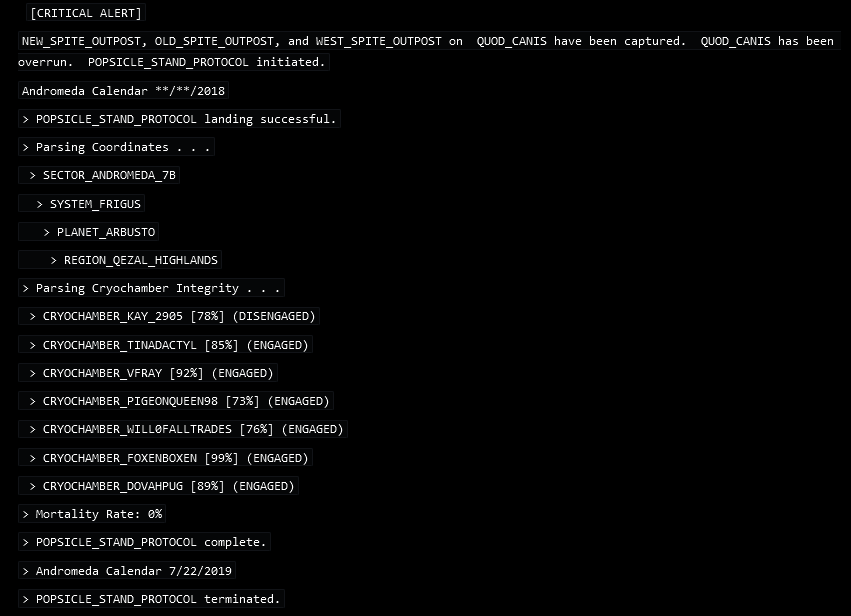Viewport: 851px width, 616px height.
Task: Click the protocol landing successful line
Action: [x=179, y=119]
